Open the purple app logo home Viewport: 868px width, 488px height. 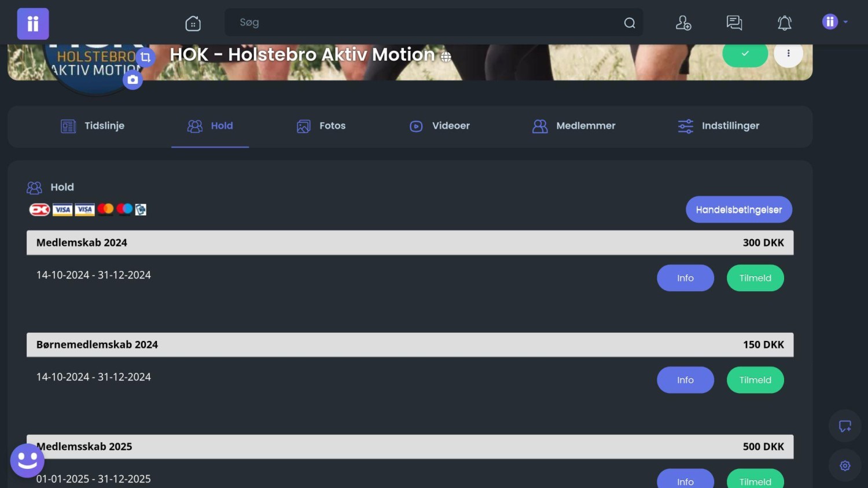33,24
